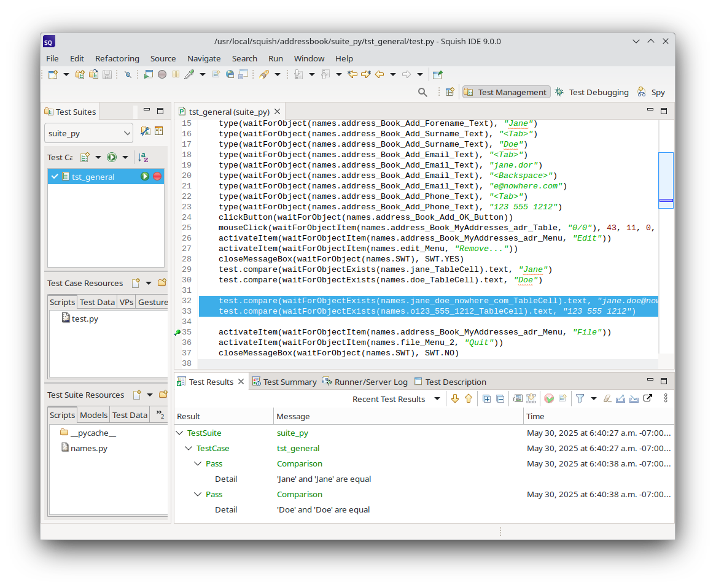Click the editor overview ruler marker
This screenshot has height=588, width=716.
[666, 200]
